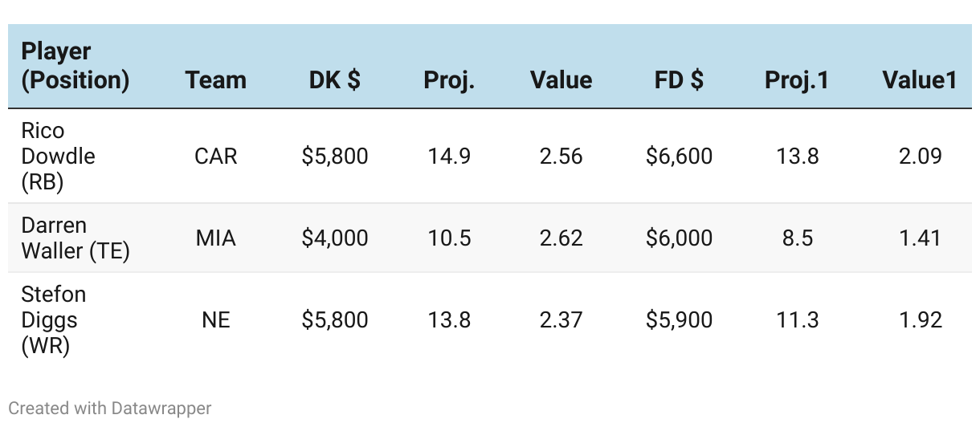Select Darren Waller's $4,000 DK price
Viewport: 980px width, 427px height.
[x=334, y=238]
